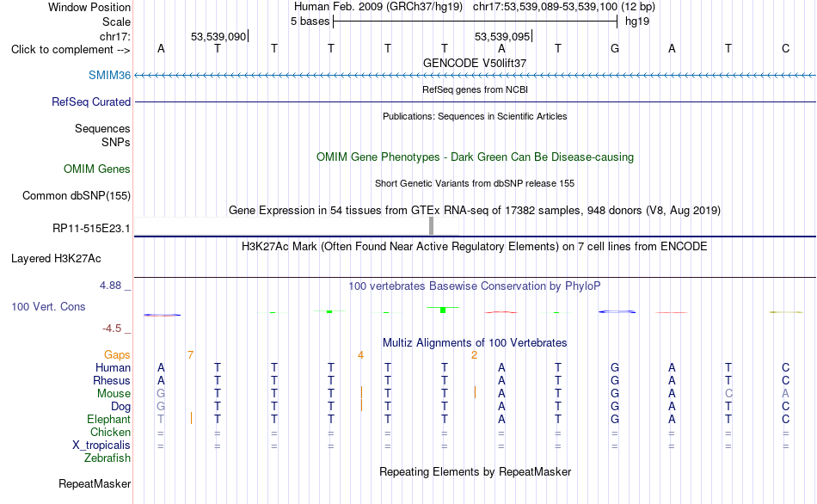
Task: Click the Sequences track label
Action: click(x=102, y=128)
